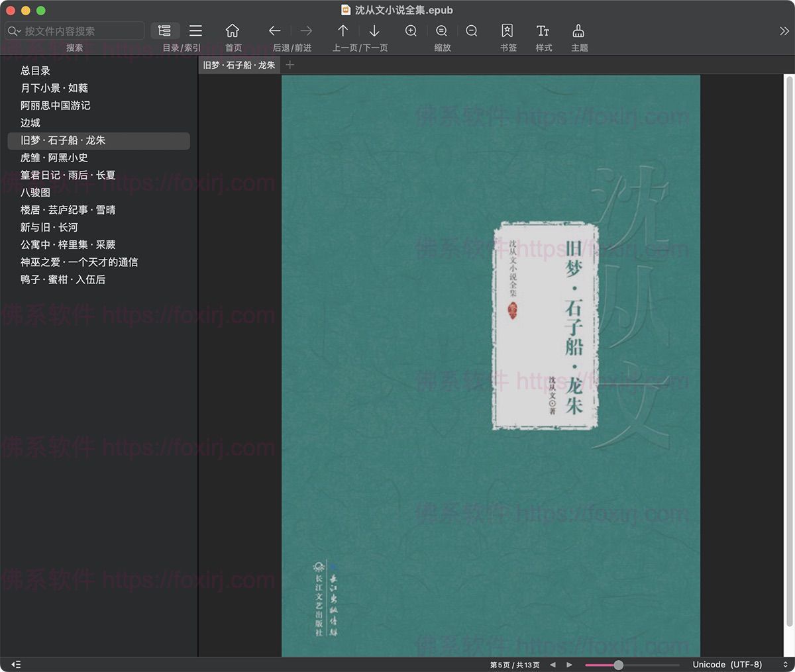This screenshot has width=795, height=672.
Task: Click the next page ▶ button in status bar
Action: click(568, 664)
